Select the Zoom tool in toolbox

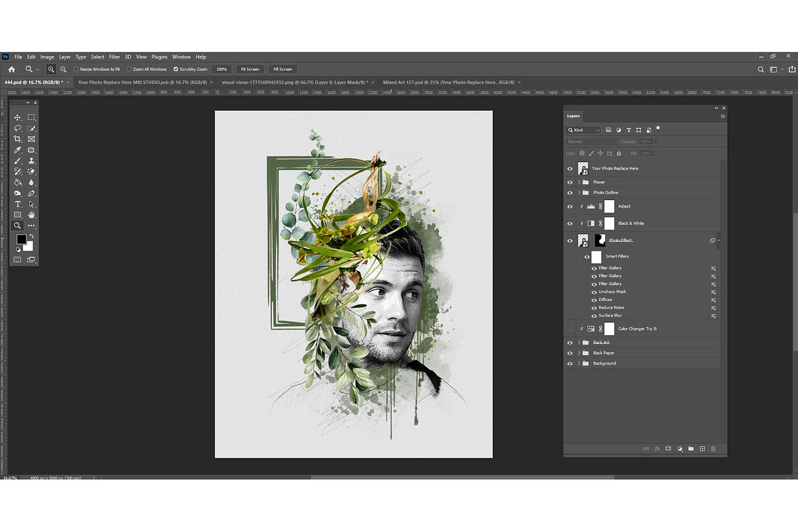point(18,225)
